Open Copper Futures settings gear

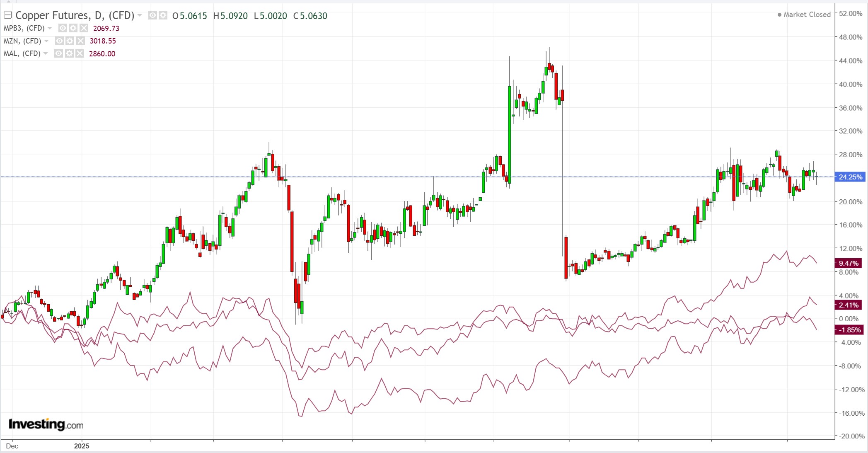(x=163, y=16)
